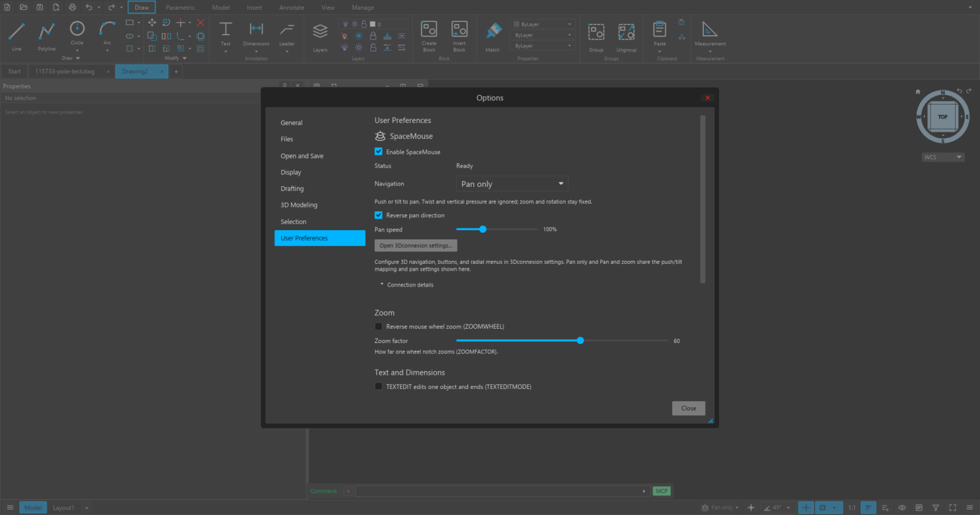Open the Navigation Pan only dropdown
This screenshot has height=515, width=980.
coord(512,184)
